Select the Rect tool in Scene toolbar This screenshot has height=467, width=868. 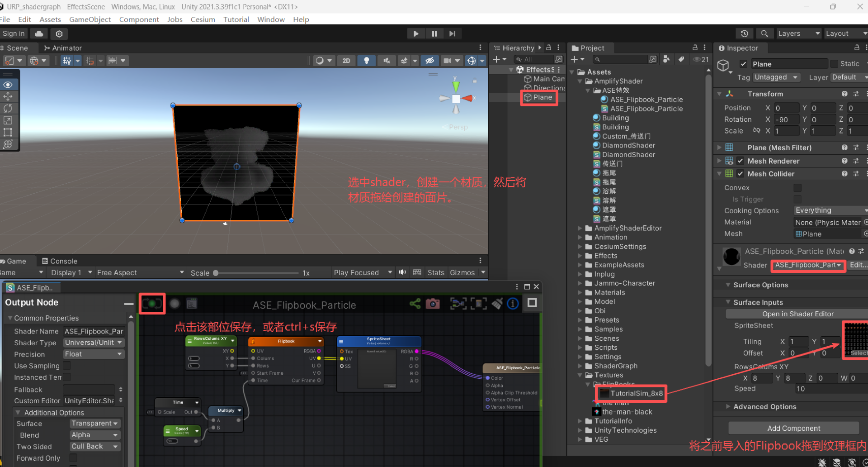pos(8,132)
